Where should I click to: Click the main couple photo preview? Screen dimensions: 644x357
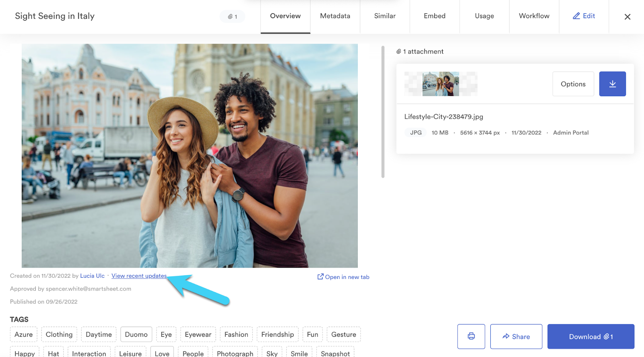(x=190, y=156)
